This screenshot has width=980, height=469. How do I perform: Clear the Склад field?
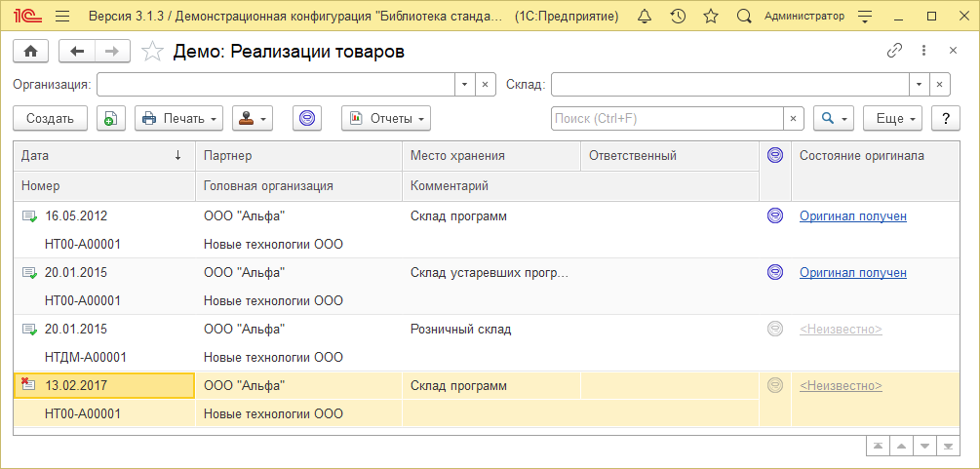939,85
